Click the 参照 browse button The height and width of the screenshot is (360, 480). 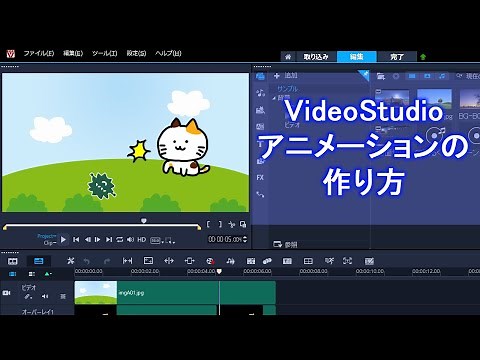click(x=285, y=245)
